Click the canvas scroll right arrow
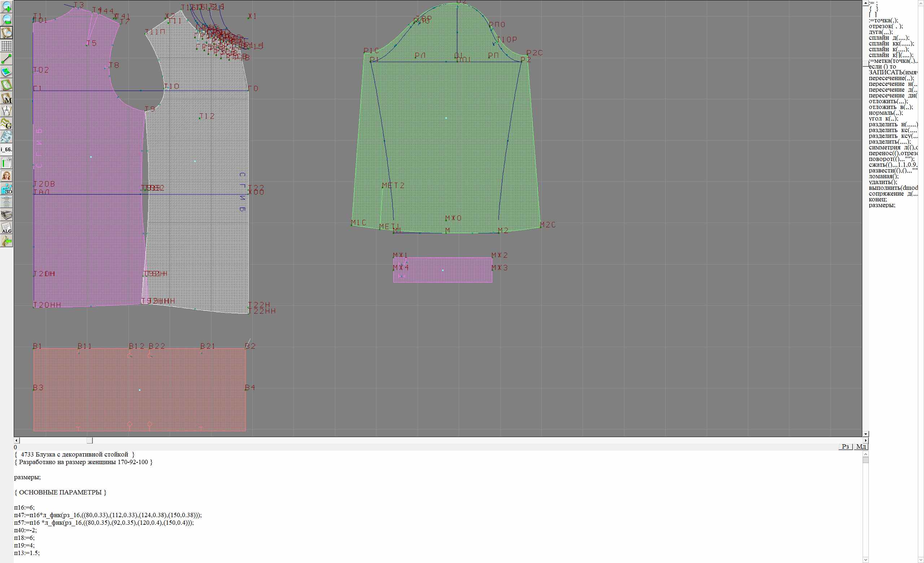This screenshot has width=924, height=563. pos(866,440)
